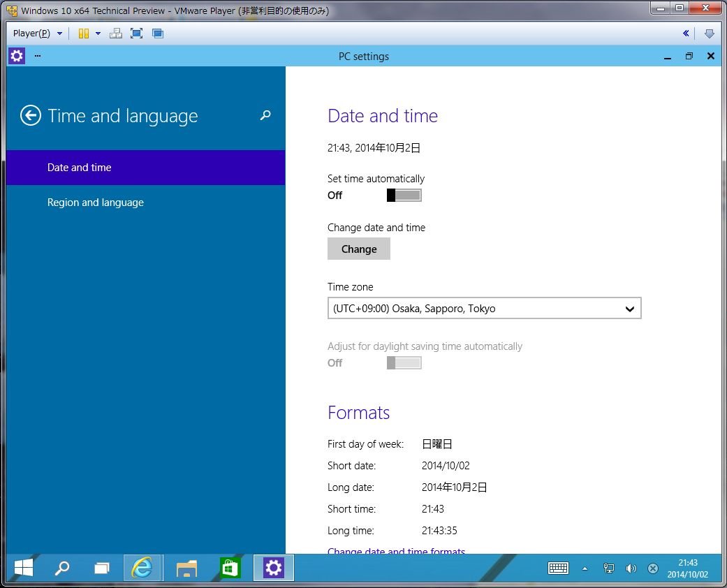
Task: Click the Change date and time button
Action: [x=358, y=249]
